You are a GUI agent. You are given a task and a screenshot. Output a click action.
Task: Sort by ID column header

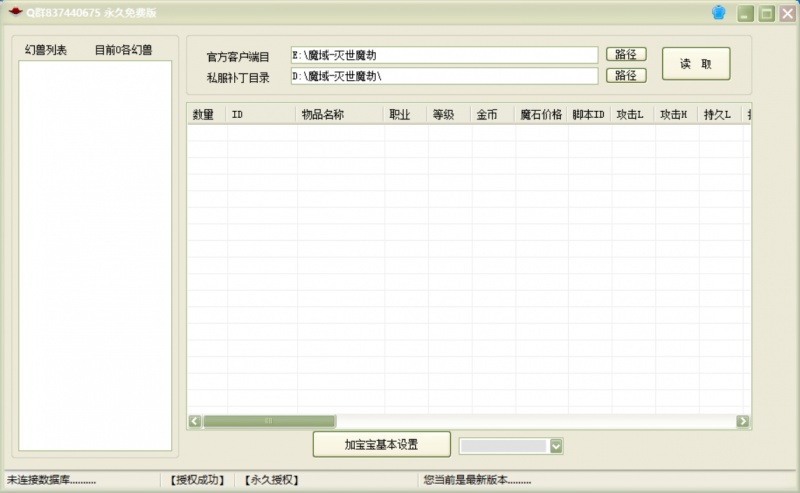coord(261,114)
